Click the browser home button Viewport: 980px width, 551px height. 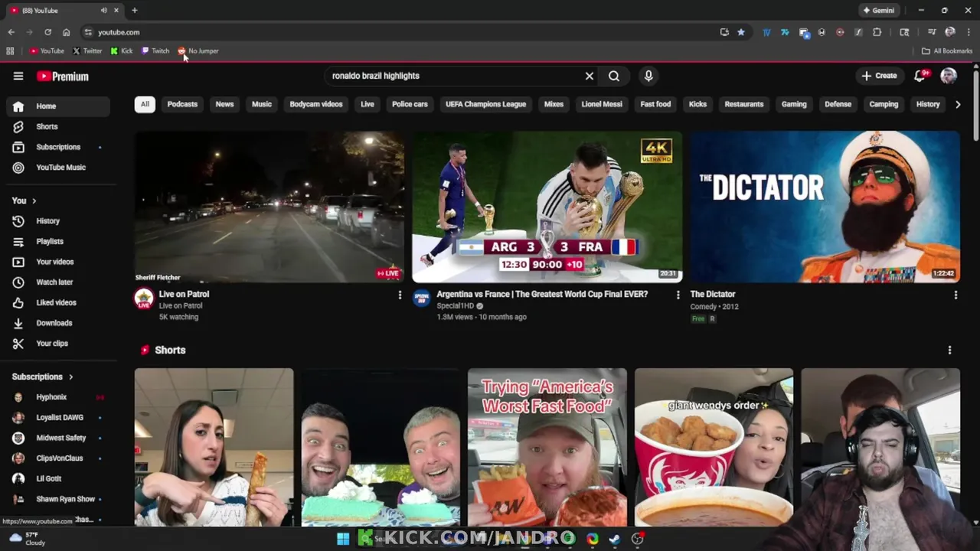66,32
